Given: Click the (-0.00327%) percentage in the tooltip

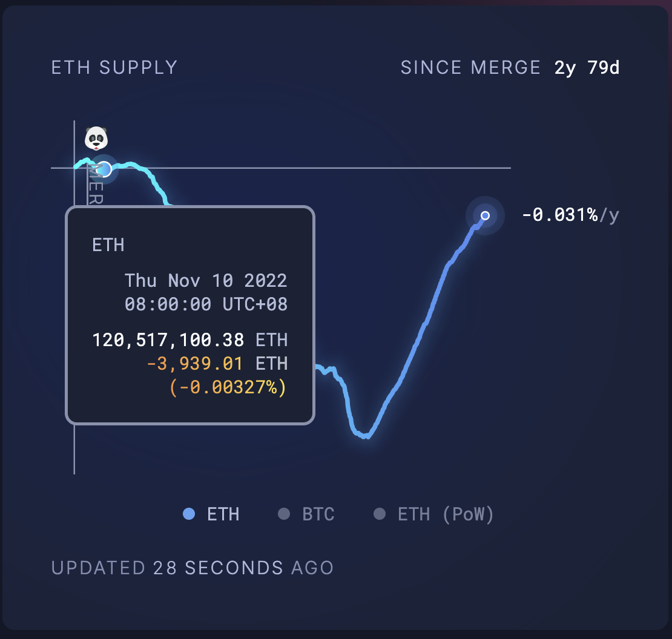Looking at the screenshot, I should pyautogui.click(x=228, y=387).
